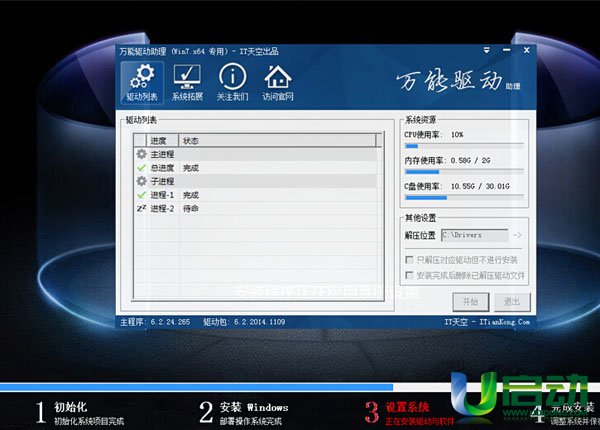600x430 pixels.
Task: Open the 关注我们 info icon
Action: 232,83
